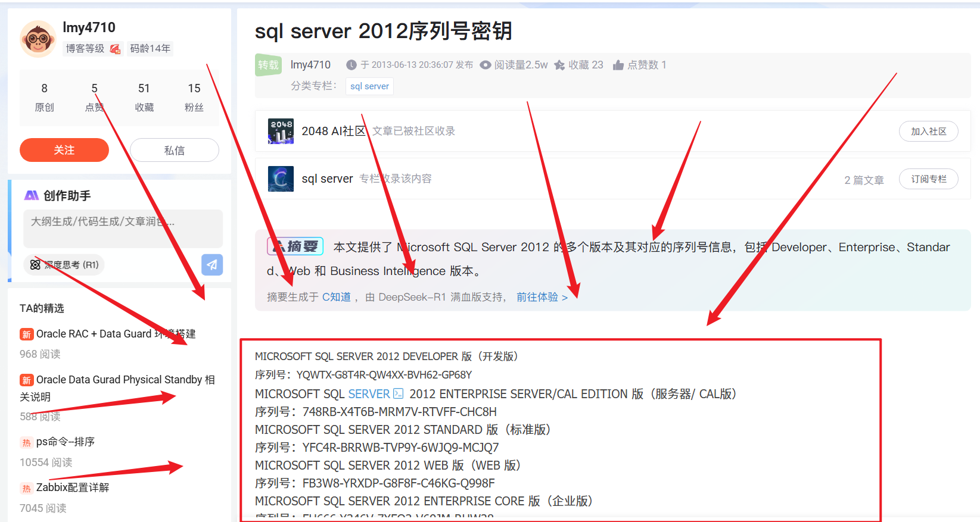This screenshot has height=522, width=980.
Task: Click the 10554 阅读 count
Action: (x=46, y=462)
